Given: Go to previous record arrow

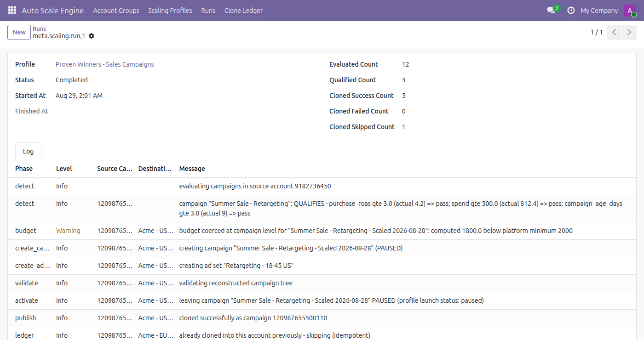Looking at the screenshot, I should tap(614, 32).
